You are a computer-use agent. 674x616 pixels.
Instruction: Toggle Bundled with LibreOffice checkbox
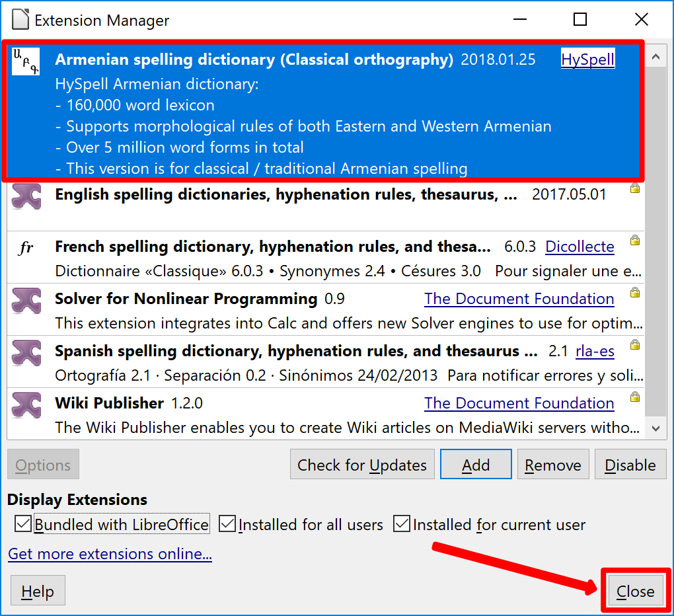pos(23,525)
